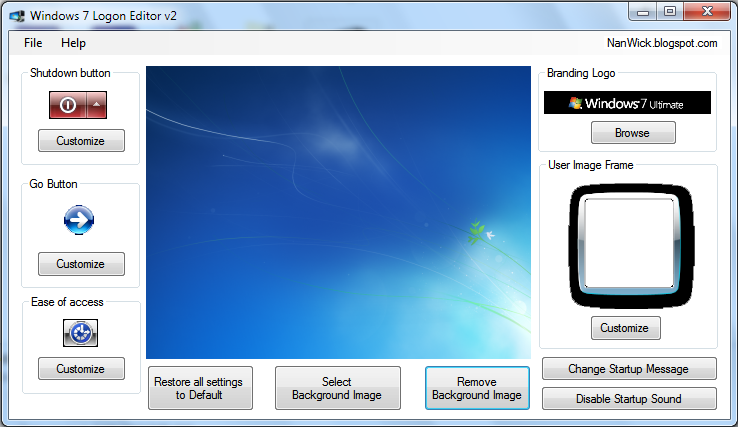The height and width of the screenshot is (427, 738).
Task: Open the File menu
Action: pyautogui.click(x=33, y=43)
